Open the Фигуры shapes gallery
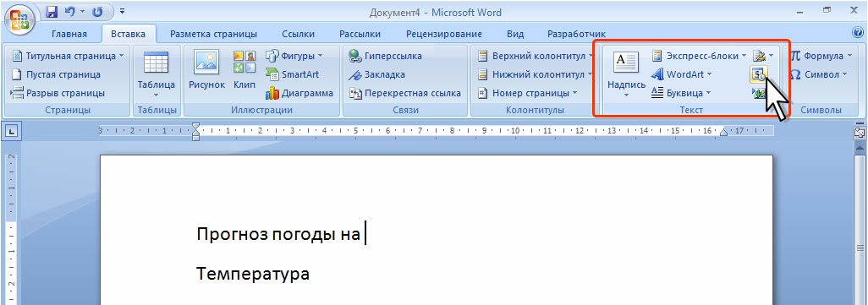This screenshot has width=868, height=305. [x=294, y=56]
